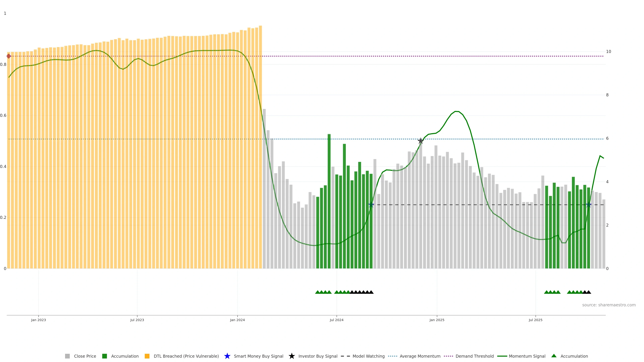Click the leftmost green accumulation triangle marker
This screenshot has height=362, width=644.
[x=317, y=292]
